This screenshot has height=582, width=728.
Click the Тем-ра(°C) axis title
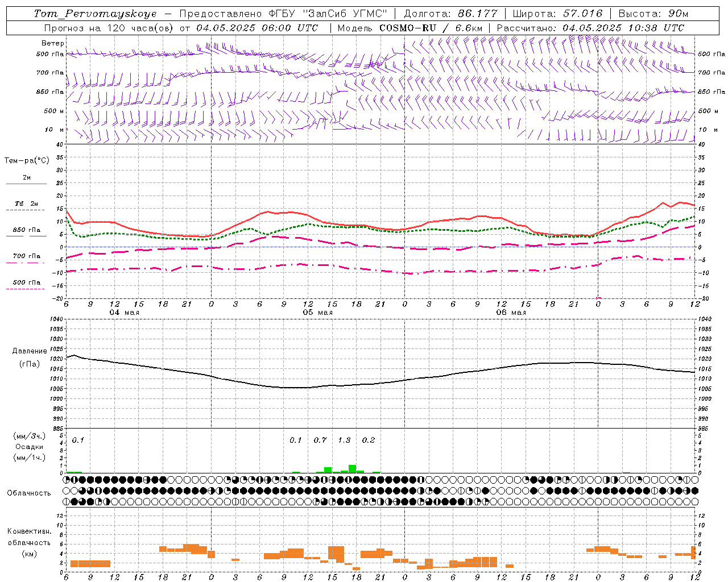coord(27,161)
